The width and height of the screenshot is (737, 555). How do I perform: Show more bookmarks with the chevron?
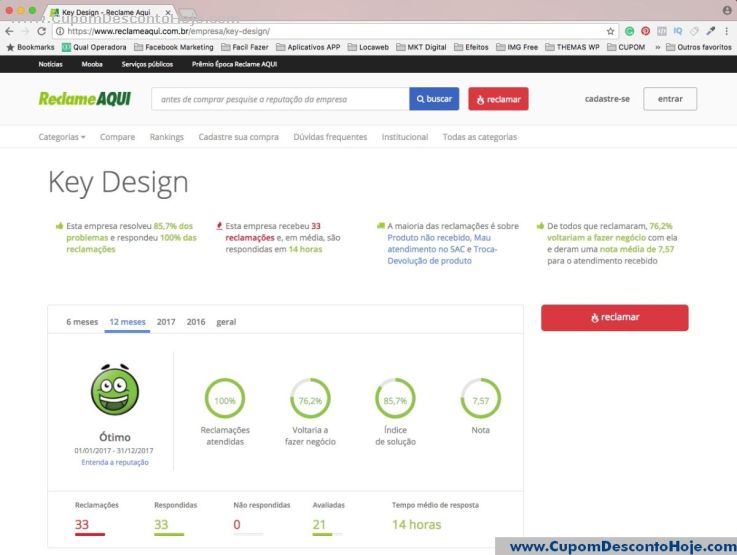(x=658, y=47)
